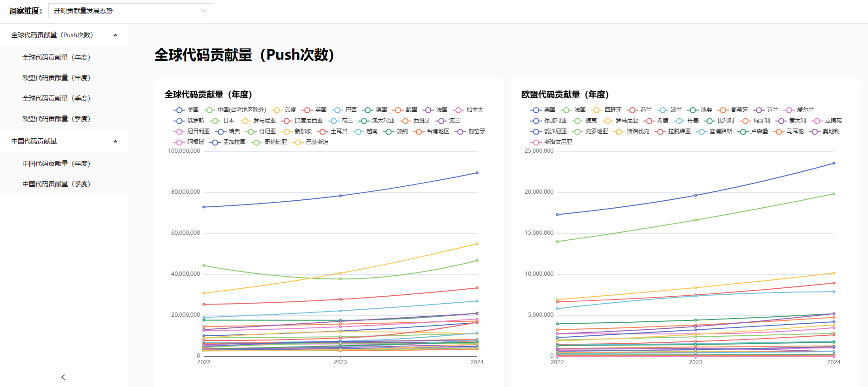
Task: Collapse the 全球代码贡献量（Push次数） sidebar group
Action: pyautogui.click(x=115, y=35)
